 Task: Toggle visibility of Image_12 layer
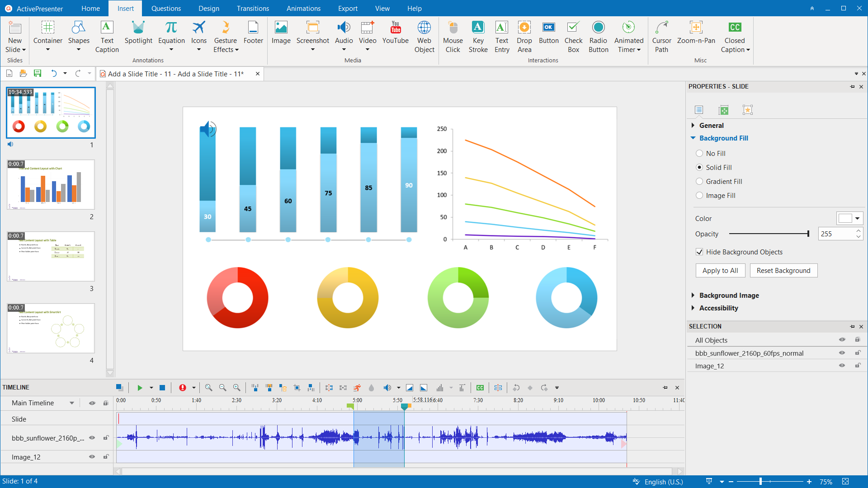tap(92, 456)
